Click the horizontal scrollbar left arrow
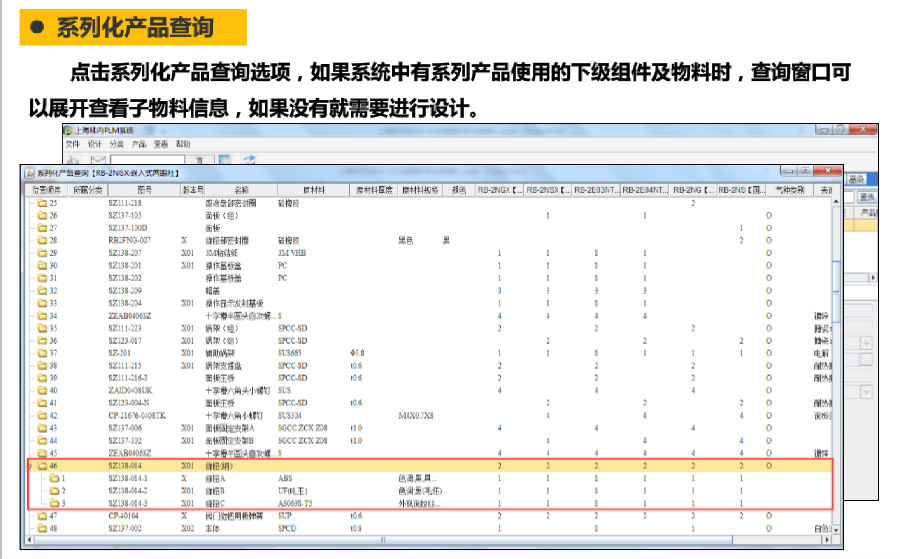Screen dimensions: 900x559 click(29, 539)
